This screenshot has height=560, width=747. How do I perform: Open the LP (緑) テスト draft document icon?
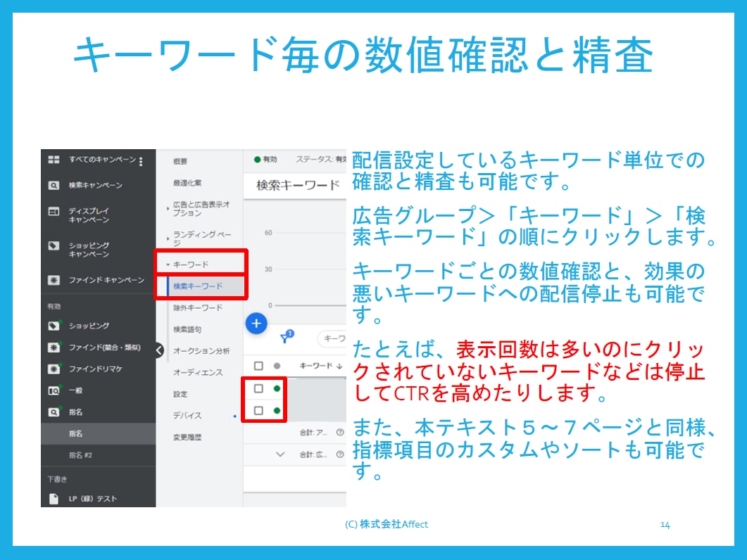coord(54,499)
